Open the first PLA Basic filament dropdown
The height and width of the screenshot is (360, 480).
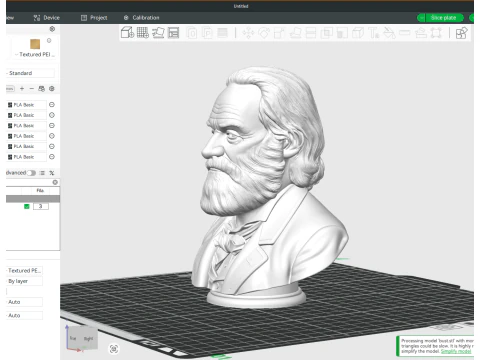[x=26, y=105]
